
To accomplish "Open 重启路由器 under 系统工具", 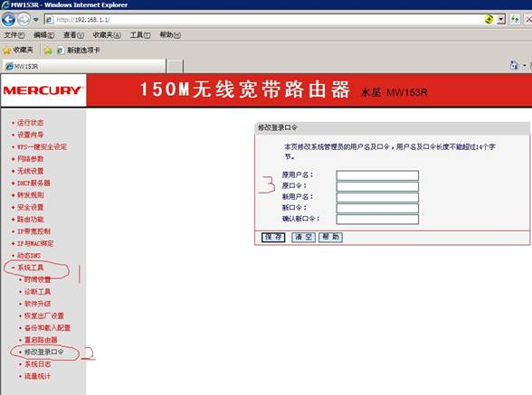I will (x=41, y=340).
